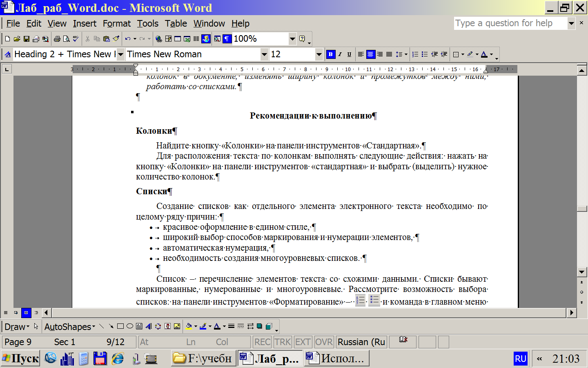Image resolution: width=588 pixels, height=368 pixels.
Task: Open a file with the Open icon
Action: point(17,39)
